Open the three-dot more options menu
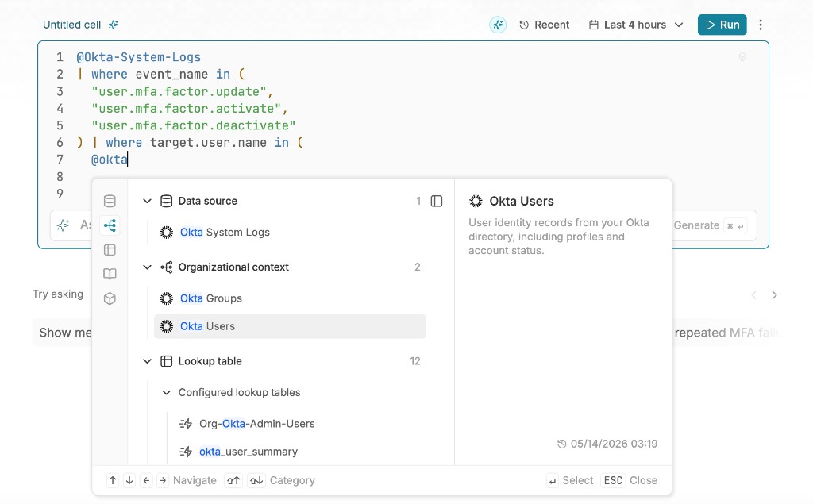The height and width of the screenshot is (504, 813). pos(760,25)
